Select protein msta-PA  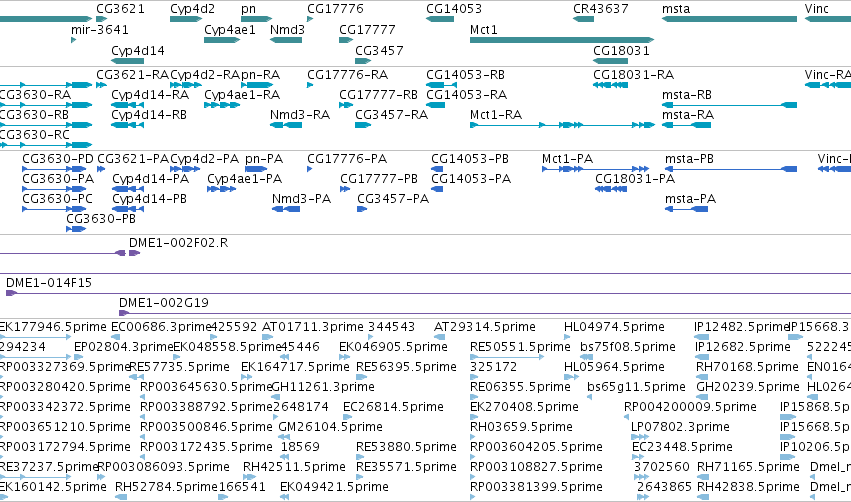tap(690, 199)
